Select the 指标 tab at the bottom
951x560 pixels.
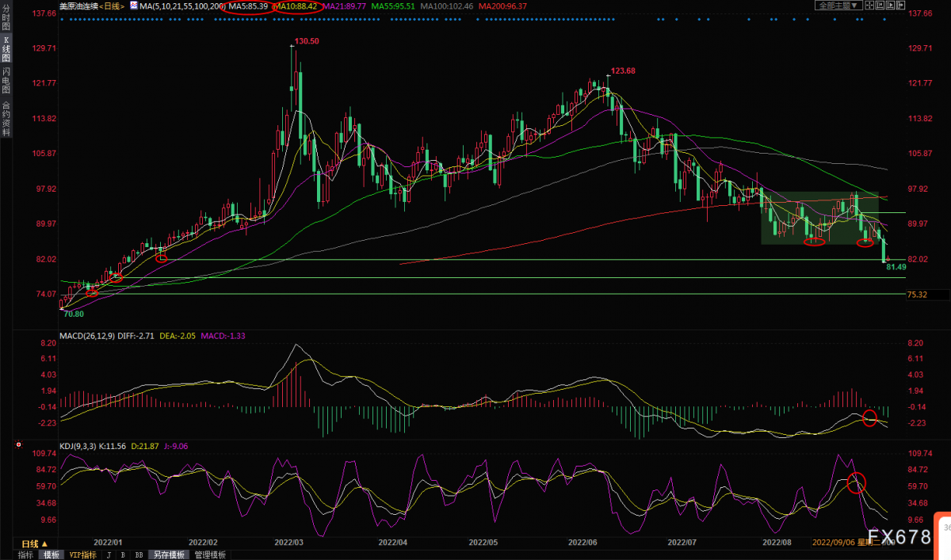[26, 554]
